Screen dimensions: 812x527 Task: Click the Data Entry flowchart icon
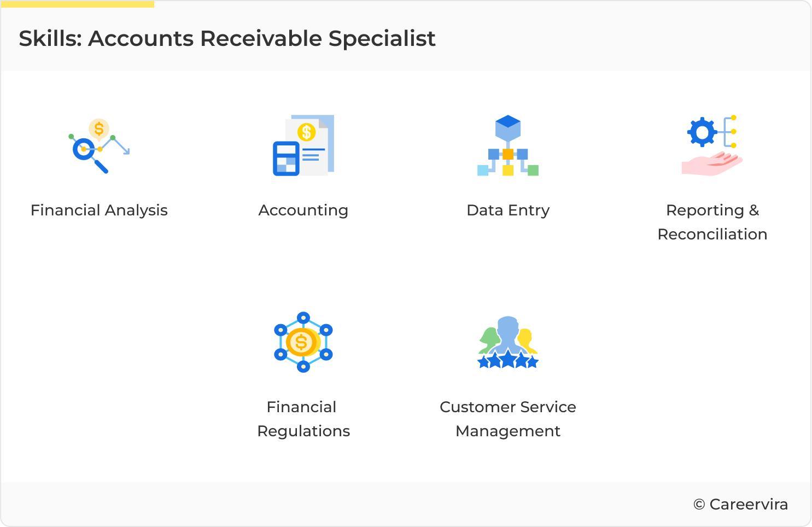tap(508, 146)
